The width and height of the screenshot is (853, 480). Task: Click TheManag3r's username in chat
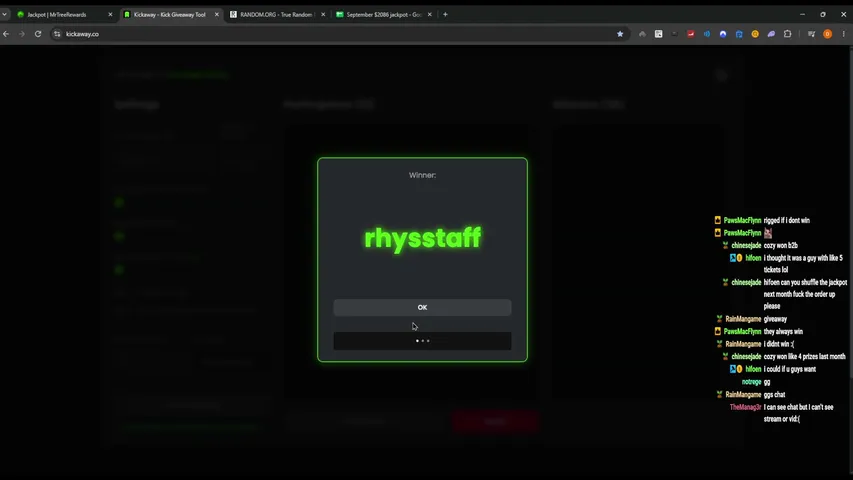745,407
